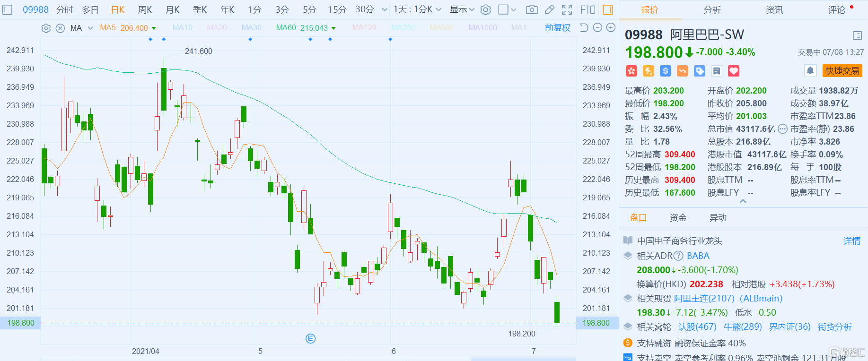The height and width of the screenshot is (361, 868).
Task: Enter fullscreen chart mode
Action: (567, 9)
